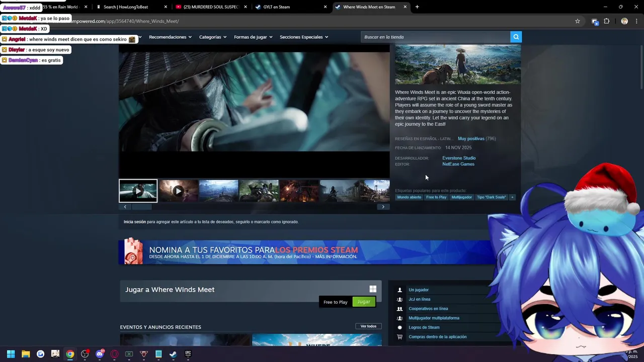Screen dimensions: 644x362
Task: Click the plus tag to add tags
Action: coord(512,197)
